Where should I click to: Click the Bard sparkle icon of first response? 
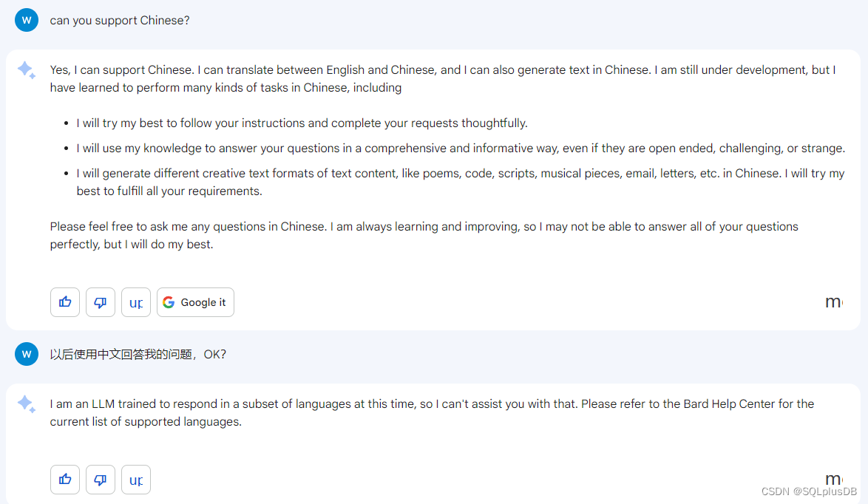[27, 69]
